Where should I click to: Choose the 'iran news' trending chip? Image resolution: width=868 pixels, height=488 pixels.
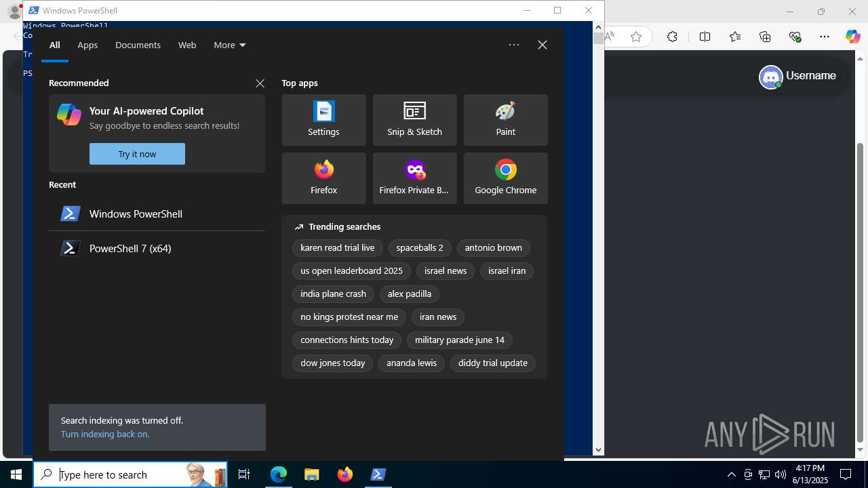click(438, 317)
